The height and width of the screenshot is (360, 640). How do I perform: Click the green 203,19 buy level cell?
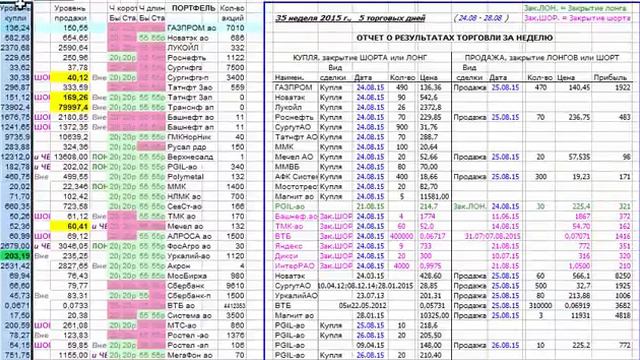pyautogui.click(x=16, y=256)
